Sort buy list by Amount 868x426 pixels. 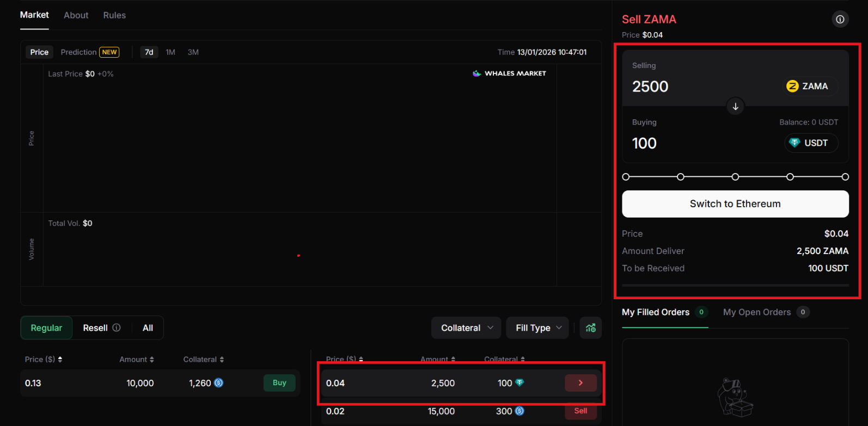pos(137,359)
